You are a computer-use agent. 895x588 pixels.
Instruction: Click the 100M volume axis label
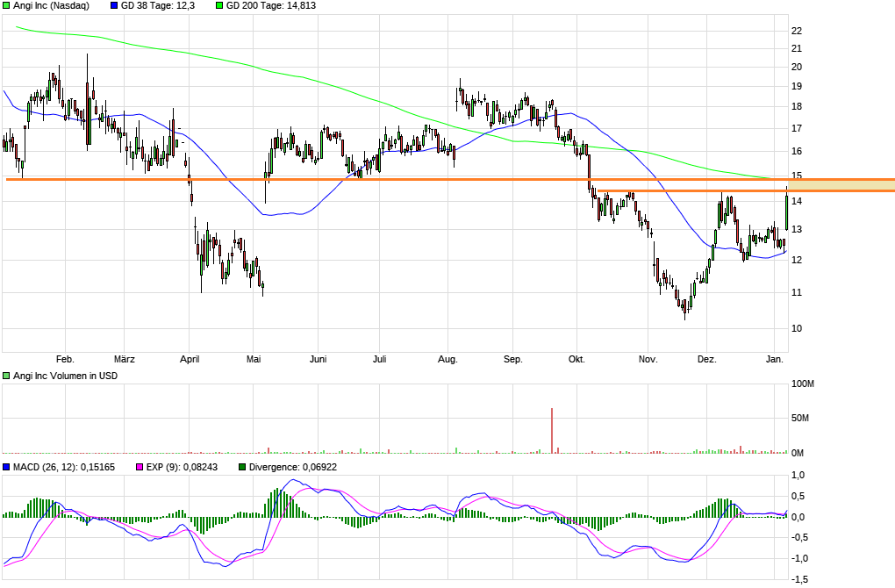(x=804, y=384)
